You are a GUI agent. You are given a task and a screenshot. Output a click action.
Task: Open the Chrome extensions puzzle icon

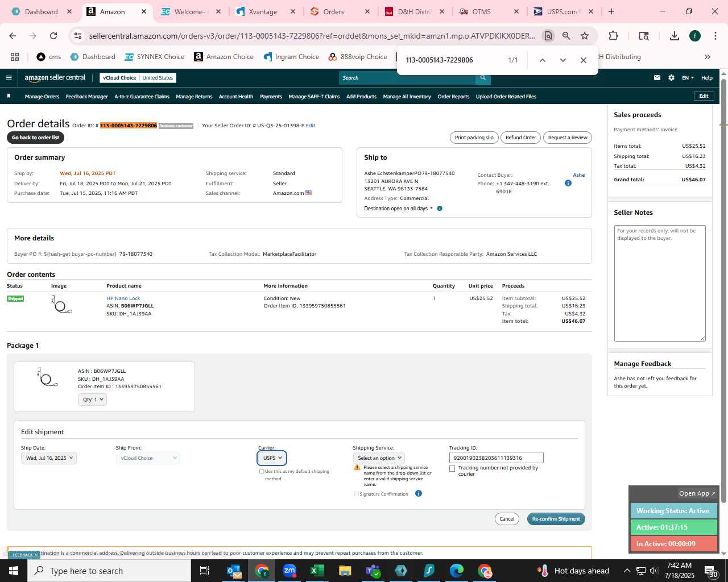pyautogui.click(x=613, y=36)
